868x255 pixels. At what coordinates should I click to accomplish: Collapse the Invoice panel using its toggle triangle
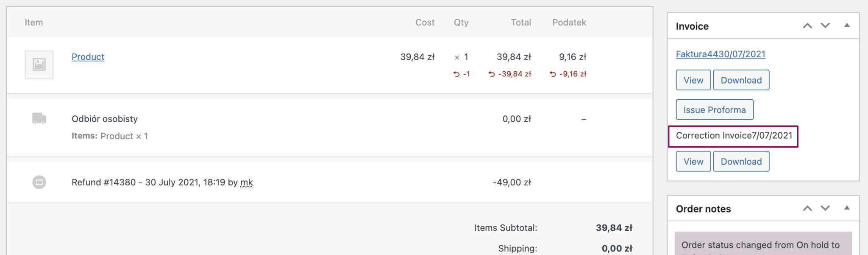(847, 26)
